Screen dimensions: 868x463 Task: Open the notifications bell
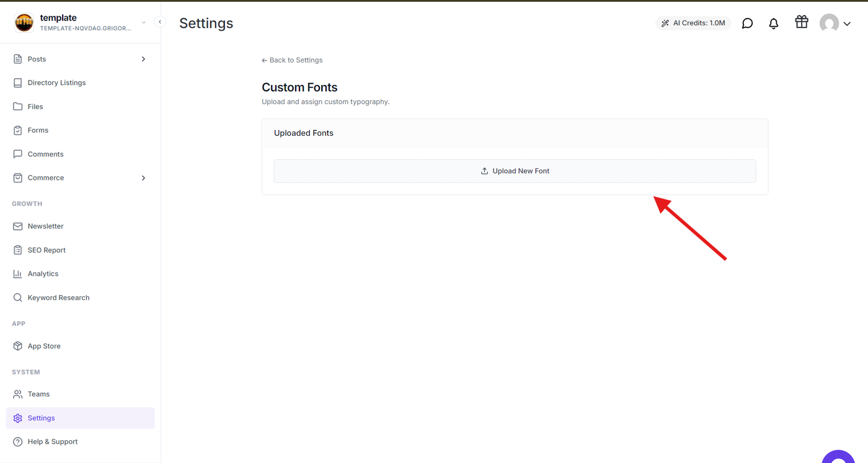[x=773, y=24]
